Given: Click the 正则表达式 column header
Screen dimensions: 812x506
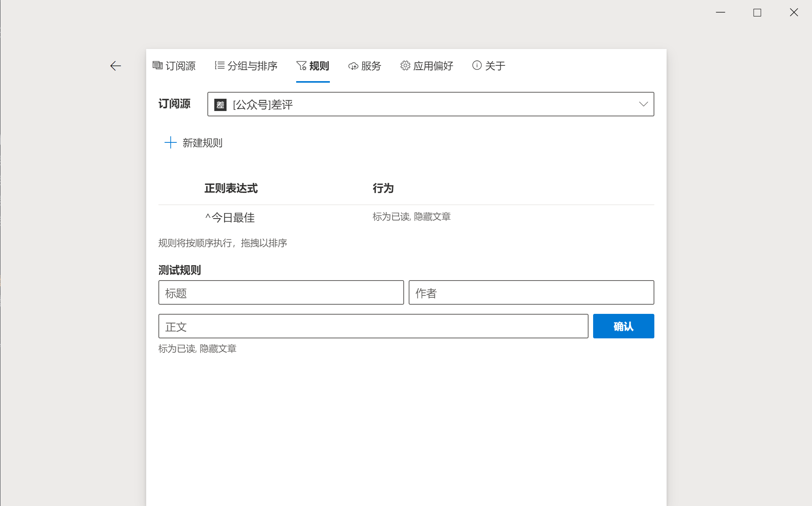Looking at the screenshot, I should tap(231, 188).
